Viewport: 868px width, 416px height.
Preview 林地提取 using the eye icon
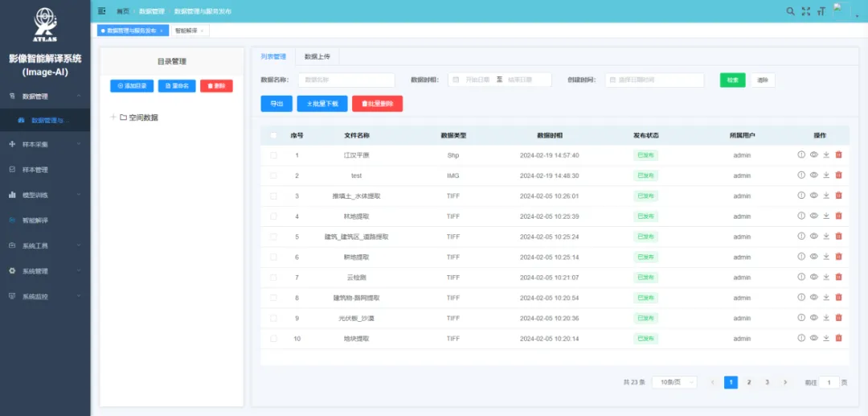tap(813, 216)
